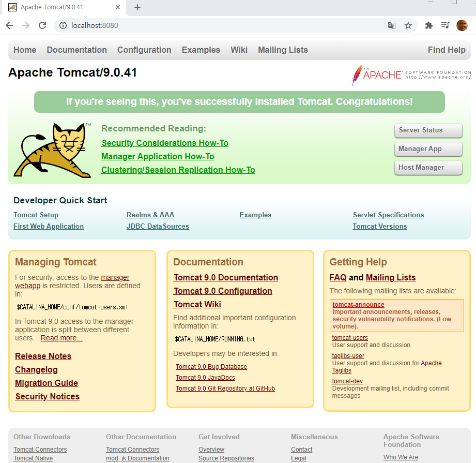Reload the localhost page

pos(42,25)
